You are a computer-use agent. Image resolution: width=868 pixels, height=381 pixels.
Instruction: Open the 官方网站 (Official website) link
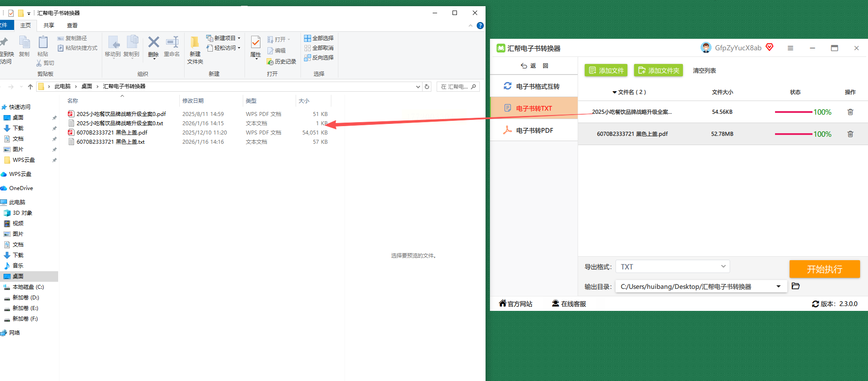(x=516, y=304)
